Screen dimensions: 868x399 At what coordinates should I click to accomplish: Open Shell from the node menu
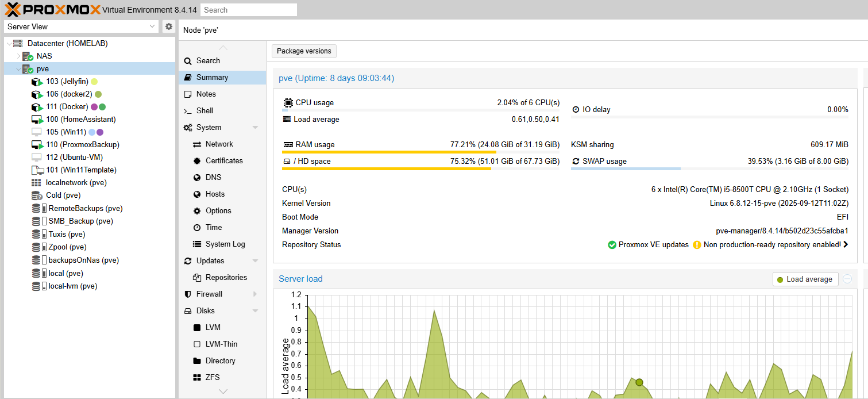coord(205,110)
